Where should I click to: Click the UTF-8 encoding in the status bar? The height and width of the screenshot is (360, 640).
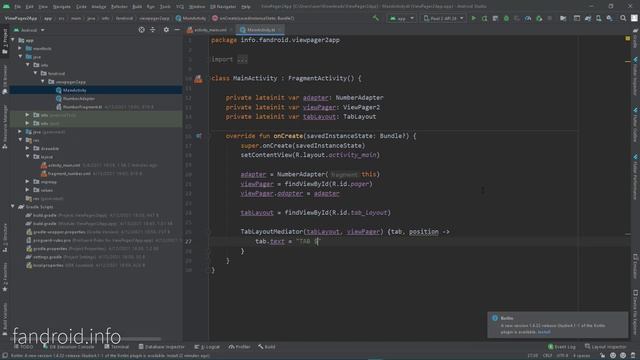pos(562,356)
